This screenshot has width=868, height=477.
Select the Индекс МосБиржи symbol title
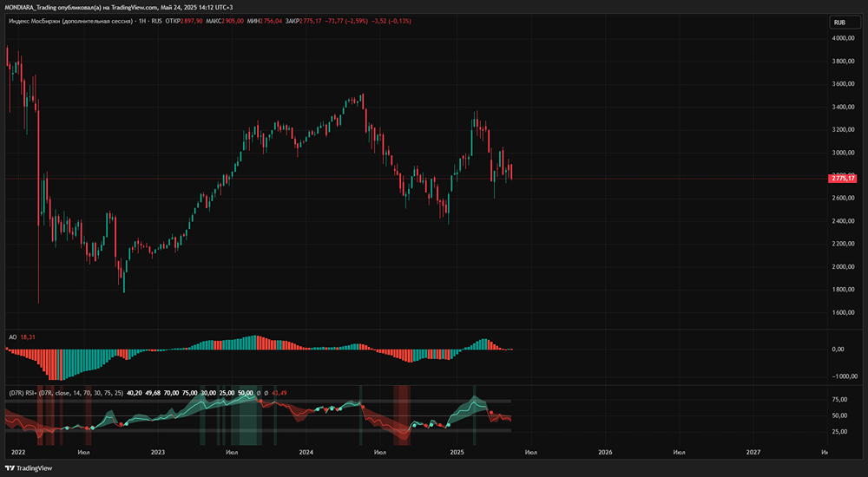click(x=71, y=21)
